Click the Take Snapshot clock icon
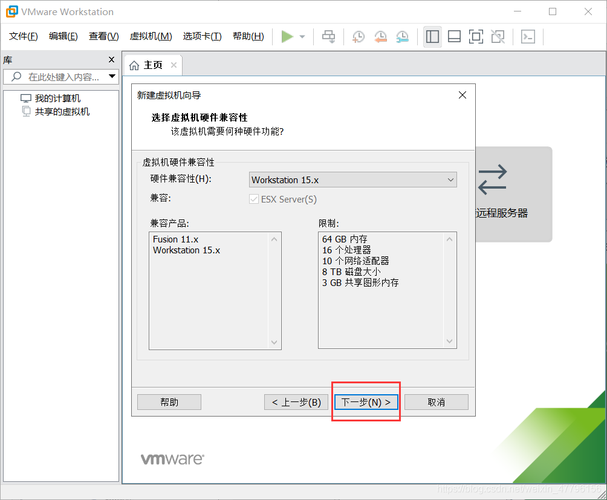The height and width of the screenshot is (500, 607). click(358, 37)
